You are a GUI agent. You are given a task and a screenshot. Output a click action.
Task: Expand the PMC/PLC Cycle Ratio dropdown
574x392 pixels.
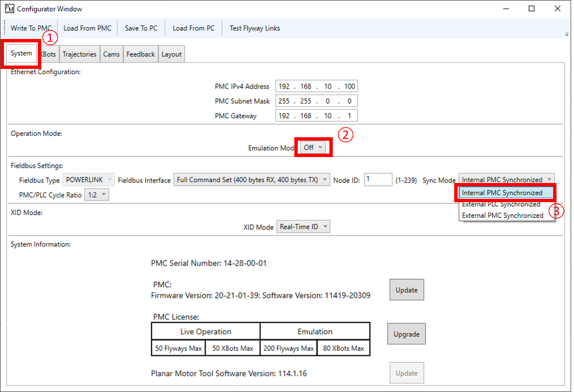tap(95, 195)
